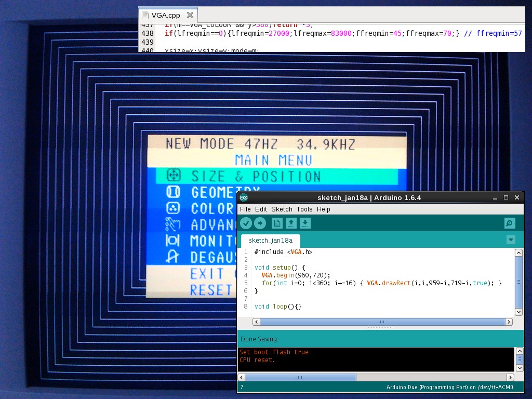Save the sketch with the Save toolbar icon
Image resolution: width=532 pixels, height=399 pixels.
point(305,223)
